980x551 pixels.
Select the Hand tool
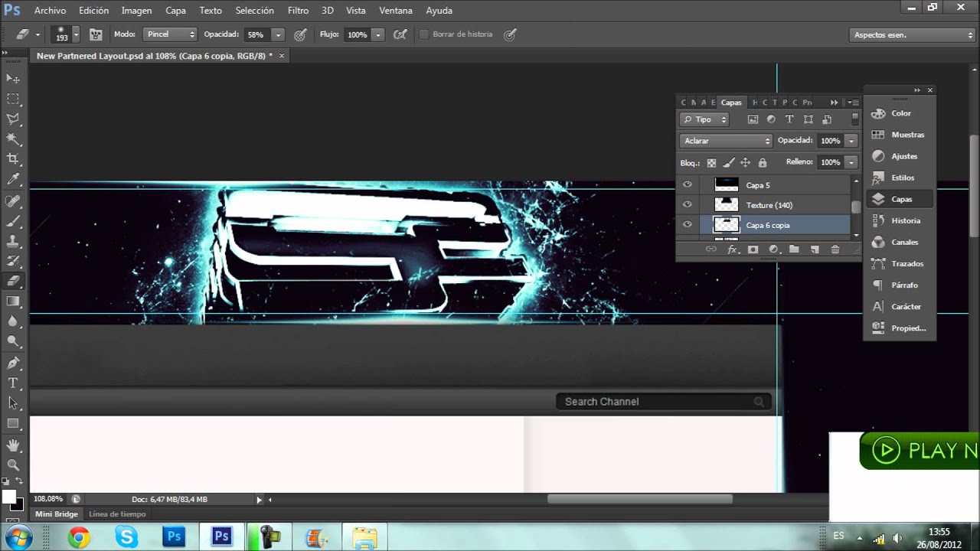pyautogui.click(x=13, y=445)
